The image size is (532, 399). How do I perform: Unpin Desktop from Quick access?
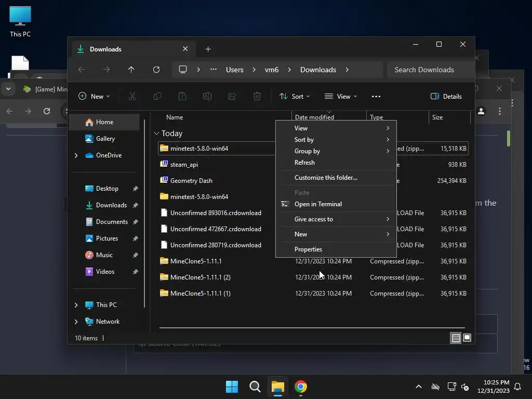point(136,189)
